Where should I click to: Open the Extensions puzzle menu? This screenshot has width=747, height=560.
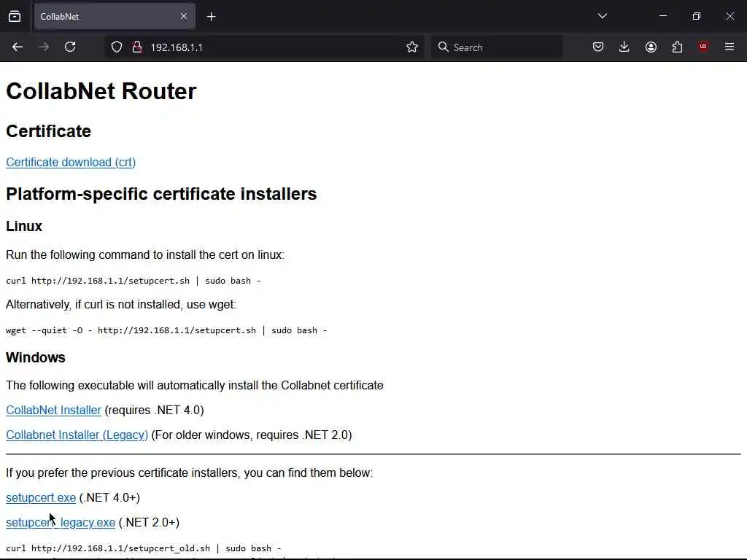[677, 47]
